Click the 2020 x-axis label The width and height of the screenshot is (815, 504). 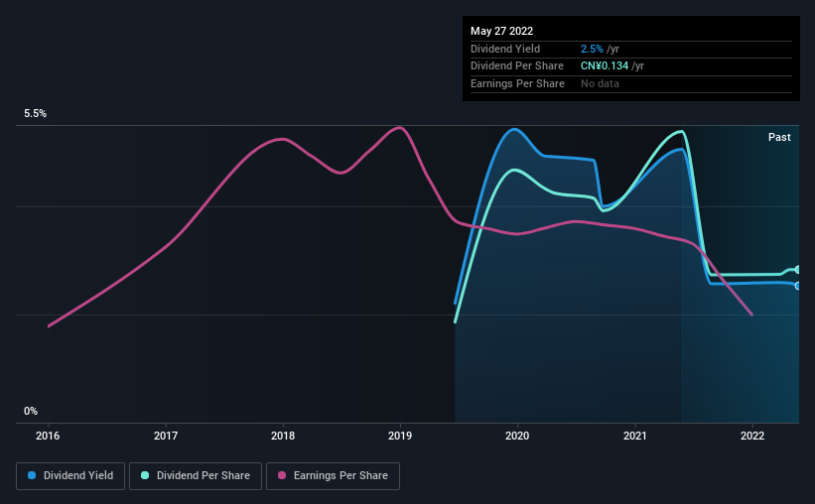(x=517, y=436)
